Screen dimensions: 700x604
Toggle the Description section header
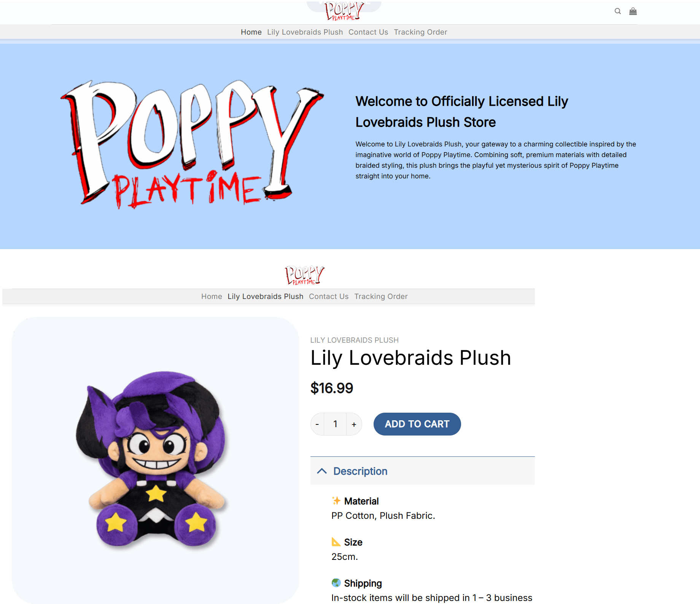(x=422, y=471)
